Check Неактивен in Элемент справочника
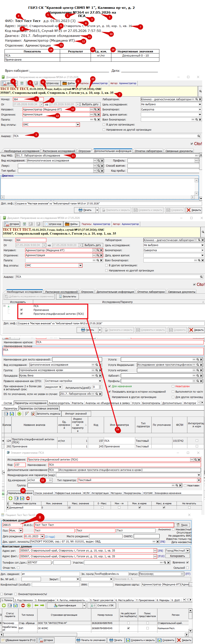 click(185, 486)
